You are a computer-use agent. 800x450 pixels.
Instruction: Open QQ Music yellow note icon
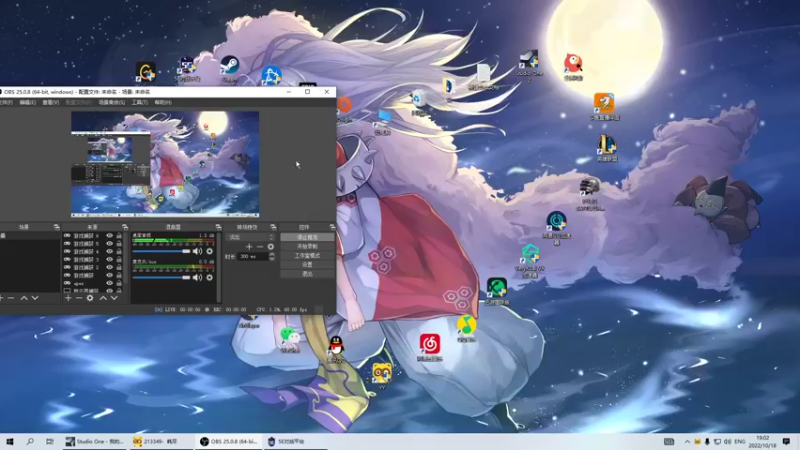[466, 328]
